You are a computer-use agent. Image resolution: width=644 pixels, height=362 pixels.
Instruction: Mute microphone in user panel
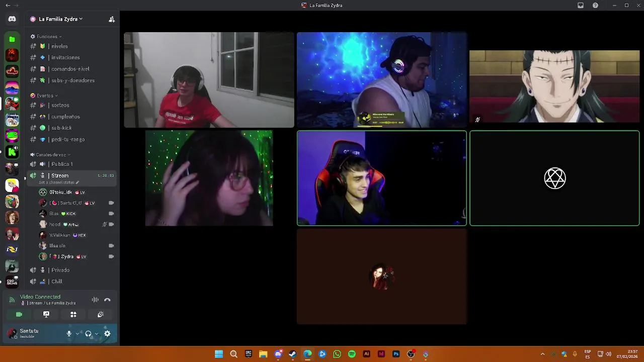click(69, 333)
